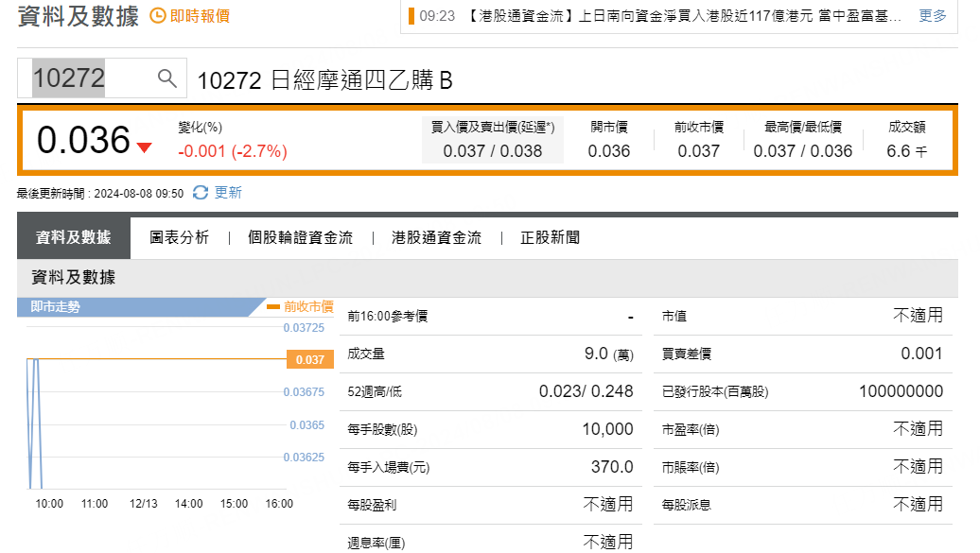Click the refresh arrows icon

click(200, 193)
